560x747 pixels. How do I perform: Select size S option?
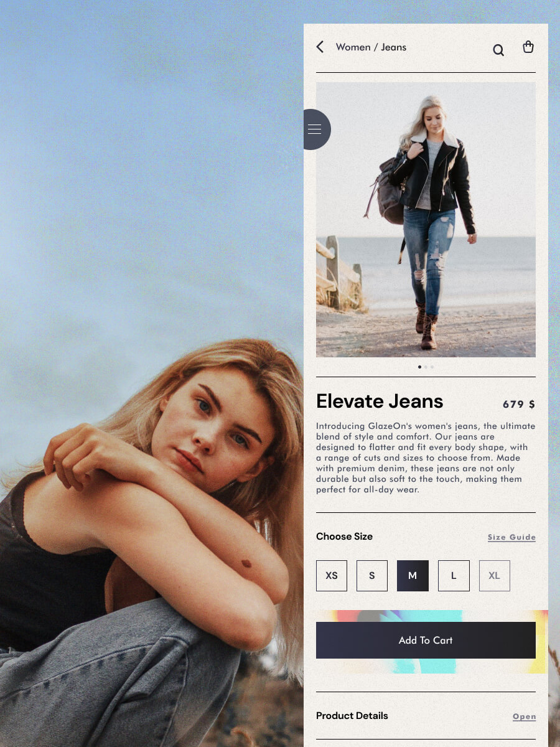372,576
